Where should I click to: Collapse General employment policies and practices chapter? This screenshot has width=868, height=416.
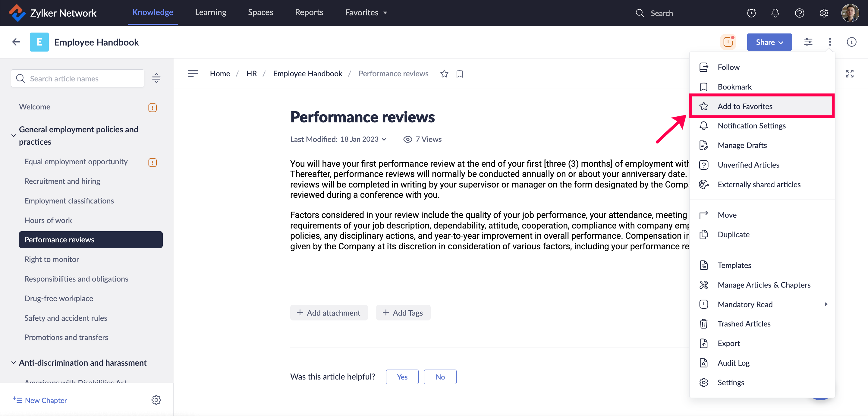[x=14, y=136]
